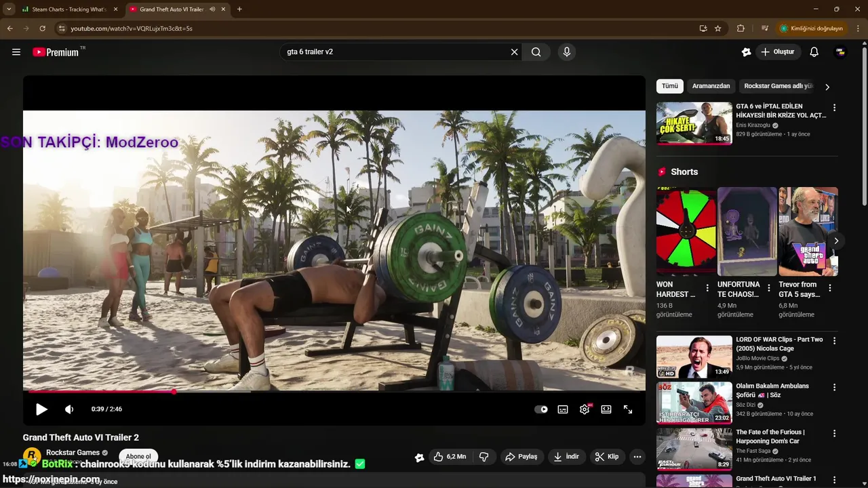
Task: Open options for Olalım Bakalım Ambulans video
Action: point(834,388)
